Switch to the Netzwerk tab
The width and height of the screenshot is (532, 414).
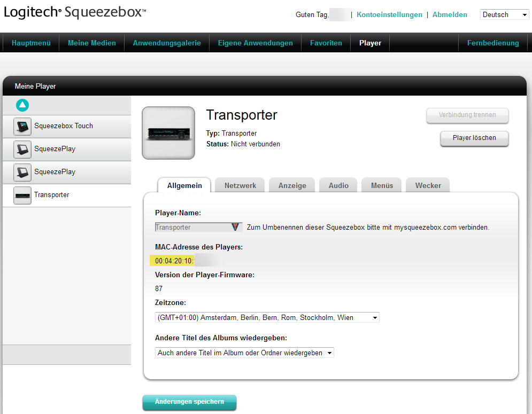click(x=240, y=185)
